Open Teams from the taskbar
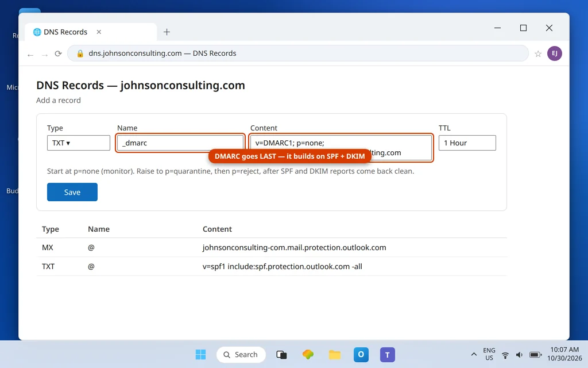The height and width of the screenshot is (368, 588). point(388,354)
